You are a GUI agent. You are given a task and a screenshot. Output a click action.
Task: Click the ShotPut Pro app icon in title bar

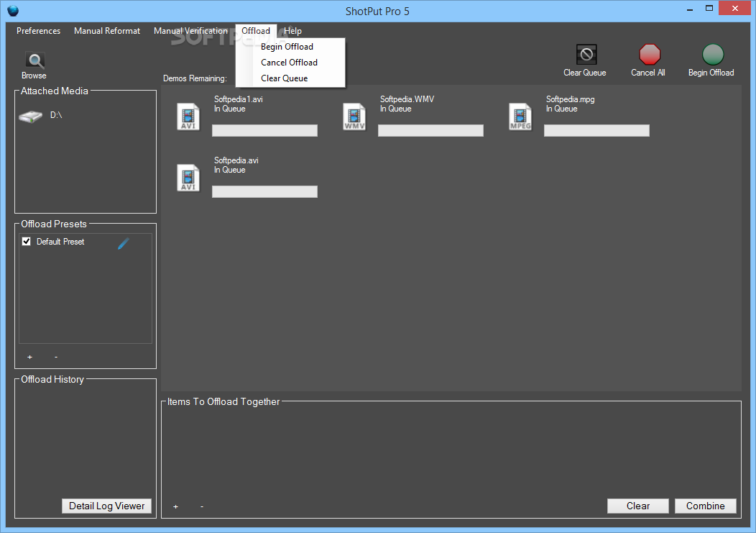(x=13, y=11)
